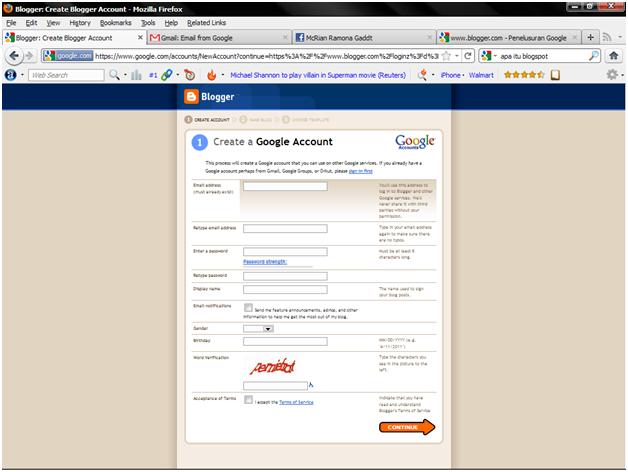The width and height of the screenshot is (628, 472).
Task: Click the Alexa Web Search input box
Action: point(66,75)
